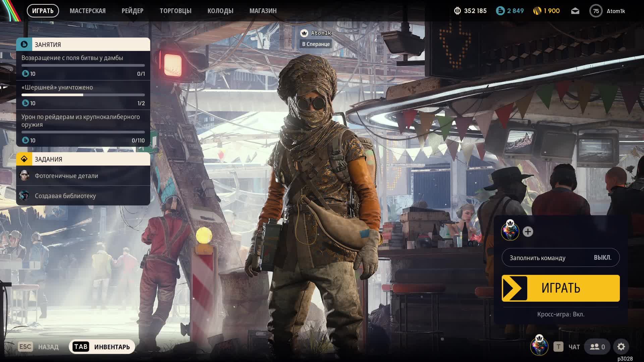Viewport: 644px width, 362px height.
Task: Click the 352 185 coin balance icon
Action: 457,11
